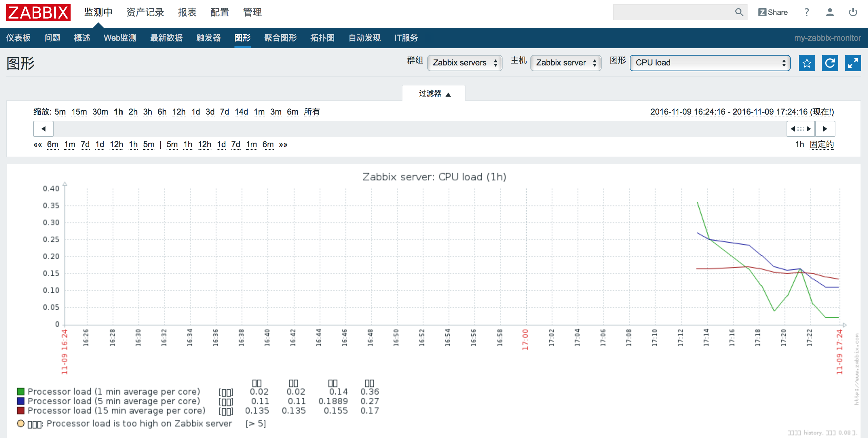Toggle fullscreen mode button
This screenshot has height=438, width=868.
tap(853, 63)
